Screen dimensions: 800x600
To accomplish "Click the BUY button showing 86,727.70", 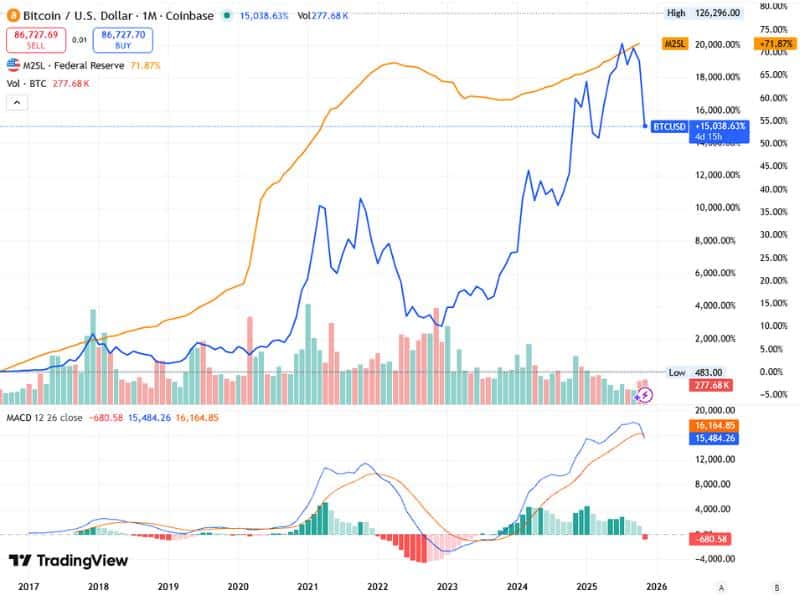I will tap(122, 37).
